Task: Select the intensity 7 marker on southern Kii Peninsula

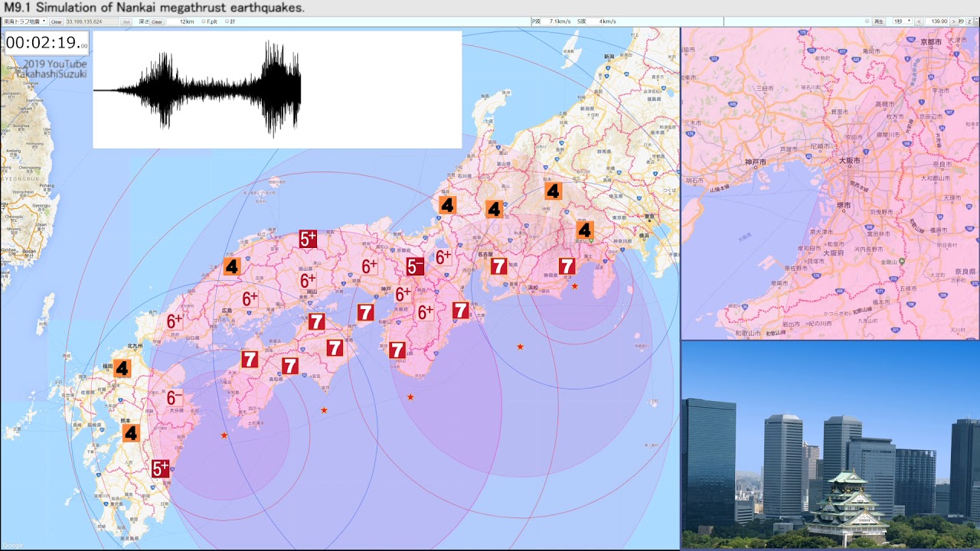Action: click(397, 350)
